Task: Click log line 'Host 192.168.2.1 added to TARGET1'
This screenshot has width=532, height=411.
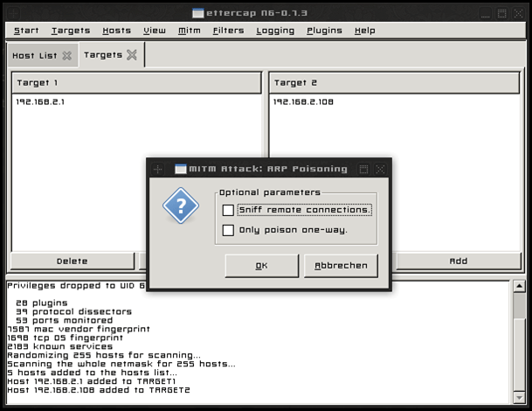Action: (x=92, y=381)
